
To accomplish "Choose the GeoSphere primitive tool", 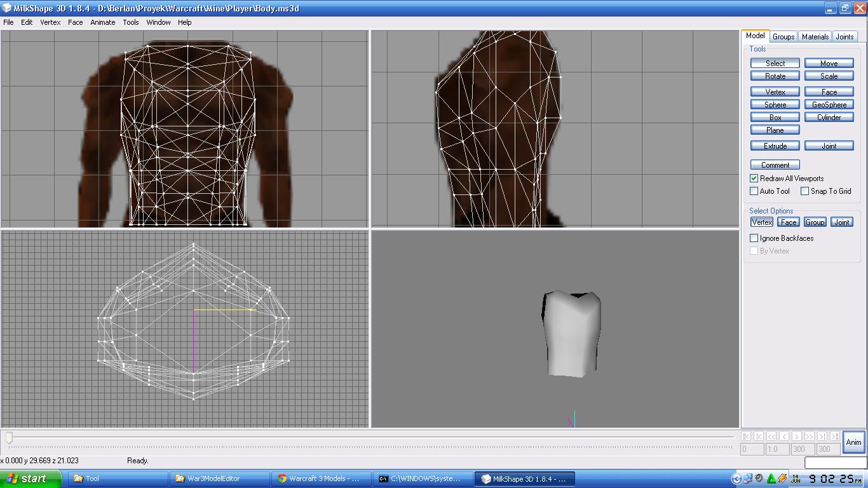I will click(829, 105).
